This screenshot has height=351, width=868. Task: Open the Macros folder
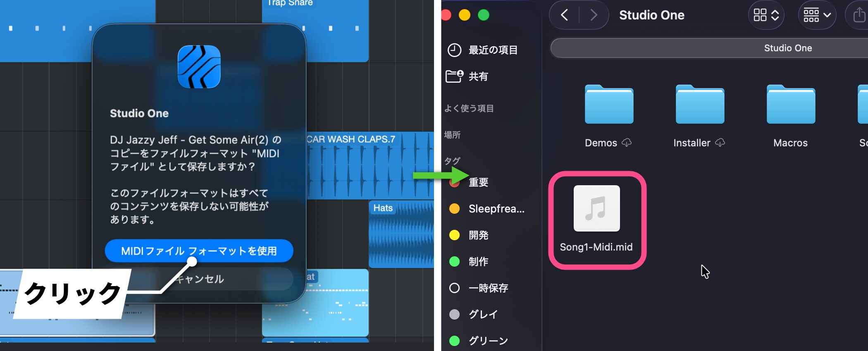[x=790, y=105]
